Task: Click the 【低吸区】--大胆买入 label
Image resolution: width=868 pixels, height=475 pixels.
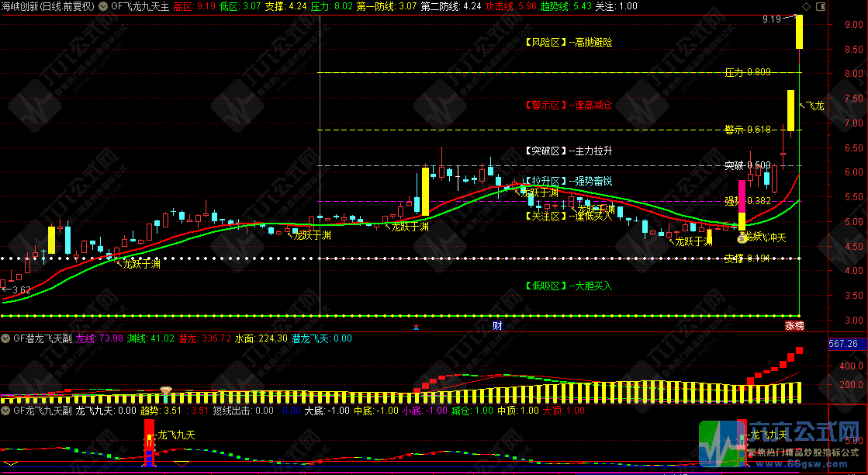Action: click(567, 286)
